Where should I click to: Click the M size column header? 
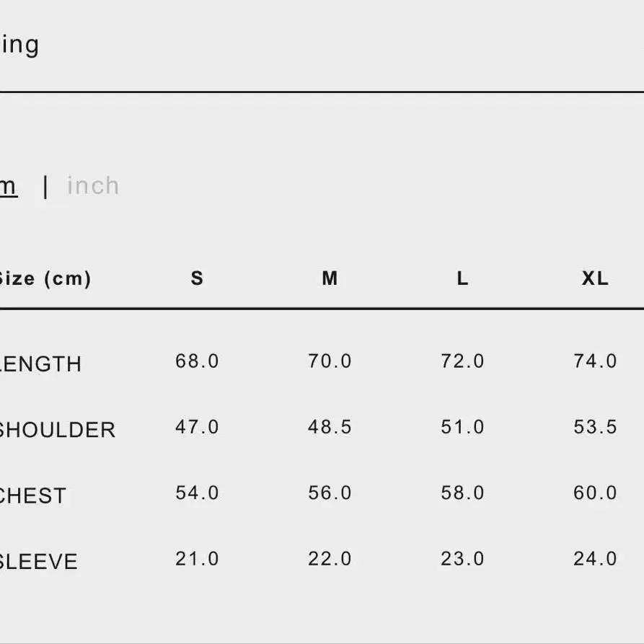click(330, 278)
